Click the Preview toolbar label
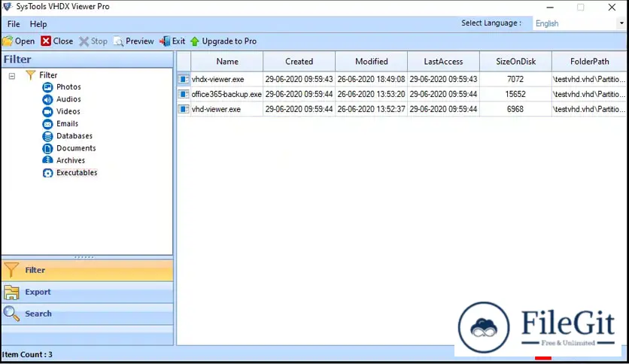This screenshot has width=629, height=364. [140, 41]
